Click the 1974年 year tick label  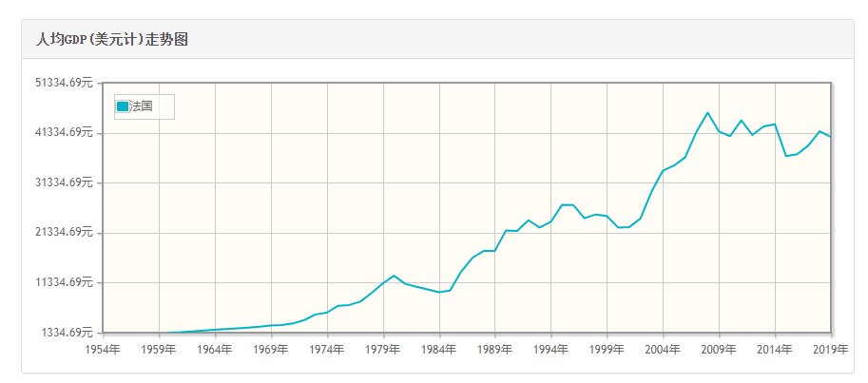pyautogui.click(x=327, y=349)
